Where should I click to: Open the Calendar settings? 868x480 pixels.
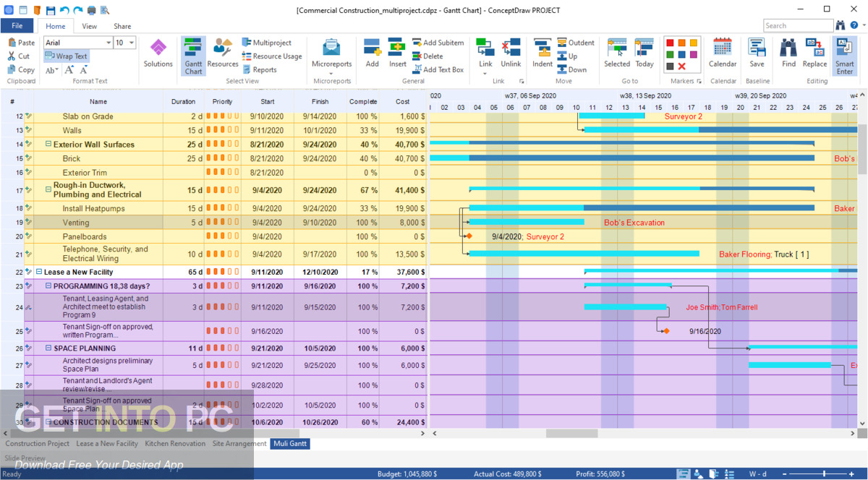(723, 54)
